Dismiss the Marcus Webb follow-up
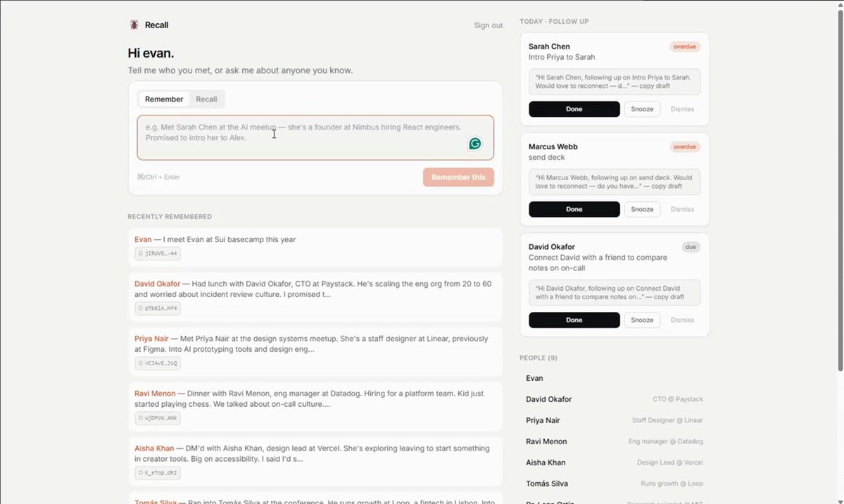Screen dimensions: 844x504 [x=682, y=209]
